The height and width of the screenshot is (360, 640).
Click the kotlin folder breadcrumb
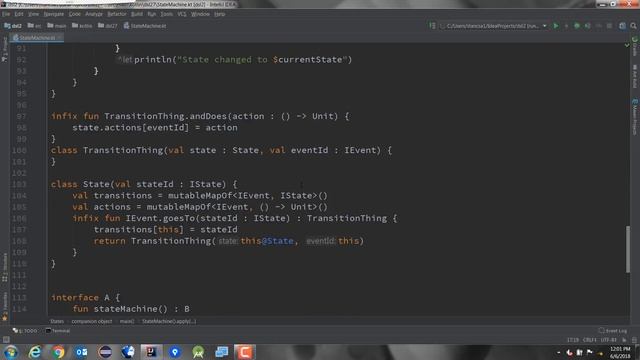82,26
